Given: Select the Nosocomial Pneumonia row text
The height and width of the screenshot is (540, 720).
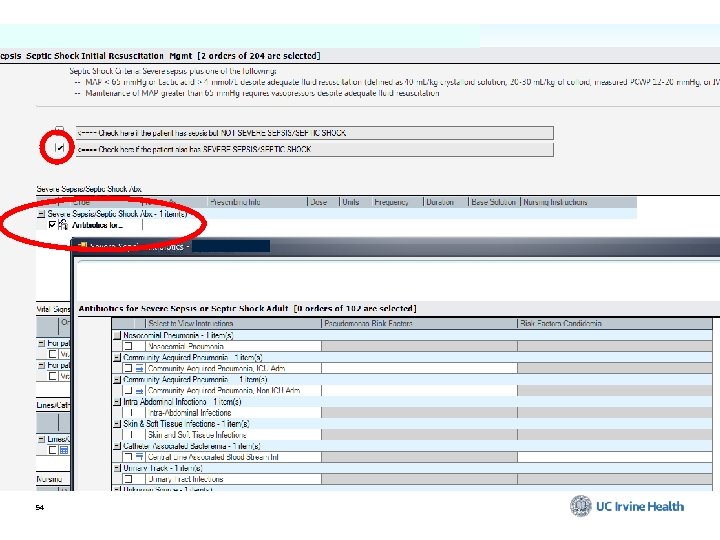Looking at the screenshot, I should pyautogui.click(x=186, y=347).
